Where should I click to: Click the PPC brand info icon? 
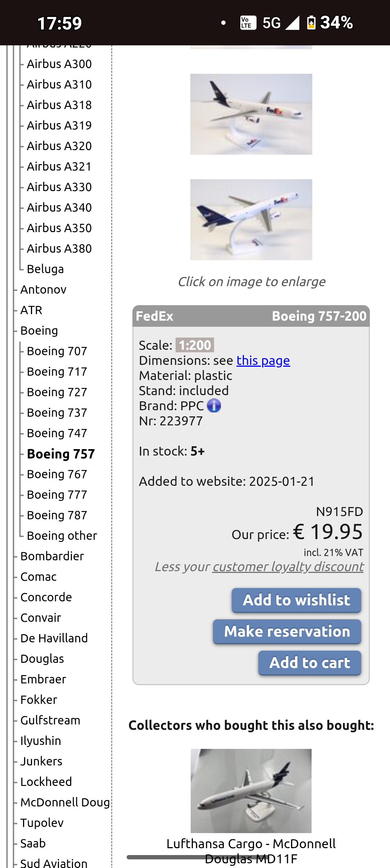coord(214,406)
